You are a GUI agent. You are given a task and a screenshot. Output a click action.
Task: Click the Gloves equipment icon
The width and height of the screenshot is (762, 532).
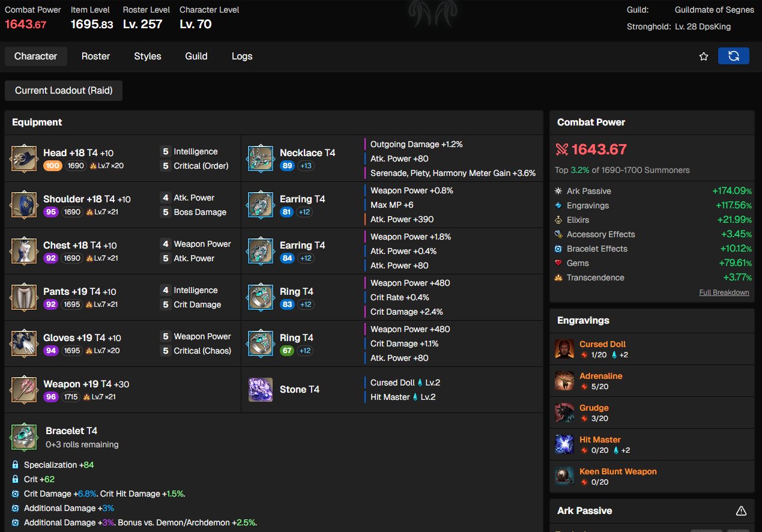pyautogui.click(x=23, y=343)
